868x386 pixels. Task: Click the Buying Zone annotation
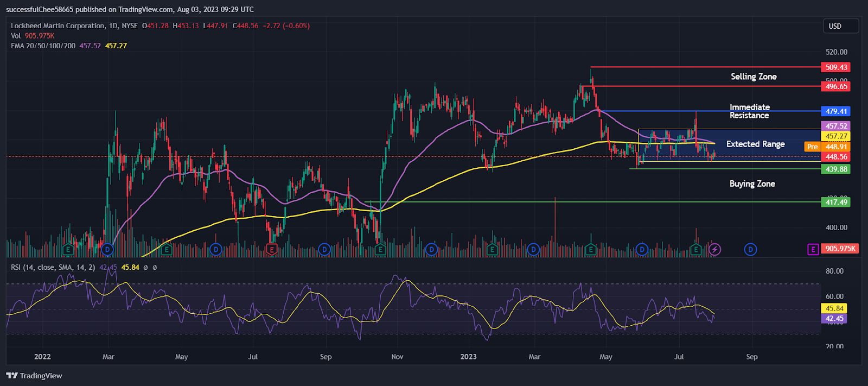tap(752, 183)
